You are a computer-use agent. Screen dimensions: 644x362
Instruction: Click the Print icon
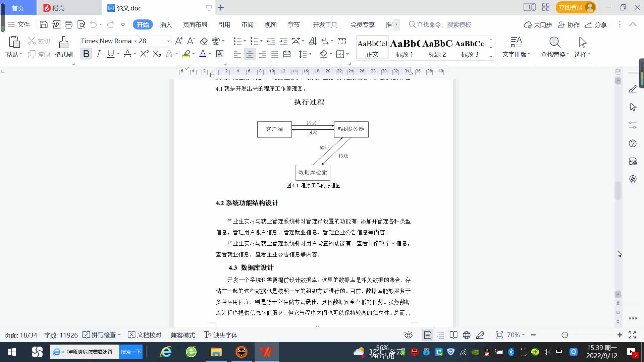pyautogui.click(x=68, y=24)
